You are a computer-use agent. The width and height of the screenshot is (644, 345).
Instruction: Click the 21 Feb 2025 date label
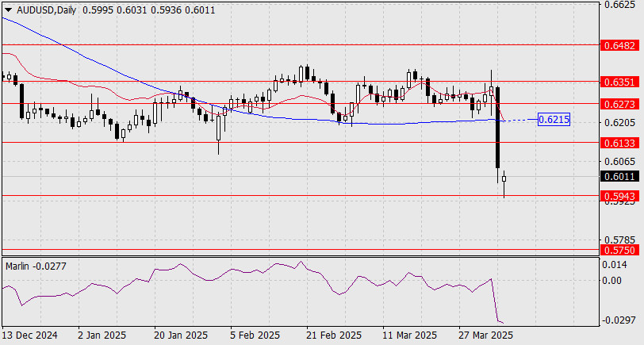[333, 335]
